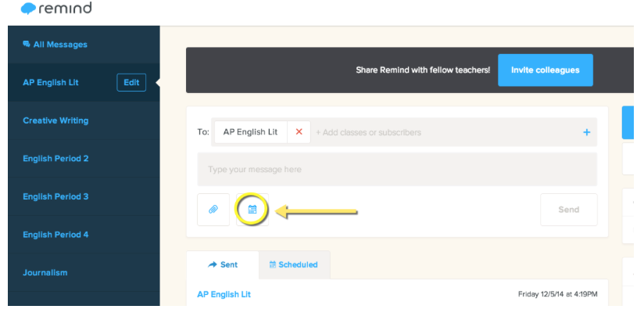Select the AP English Lit class in sidebar

tap(51, 82)
